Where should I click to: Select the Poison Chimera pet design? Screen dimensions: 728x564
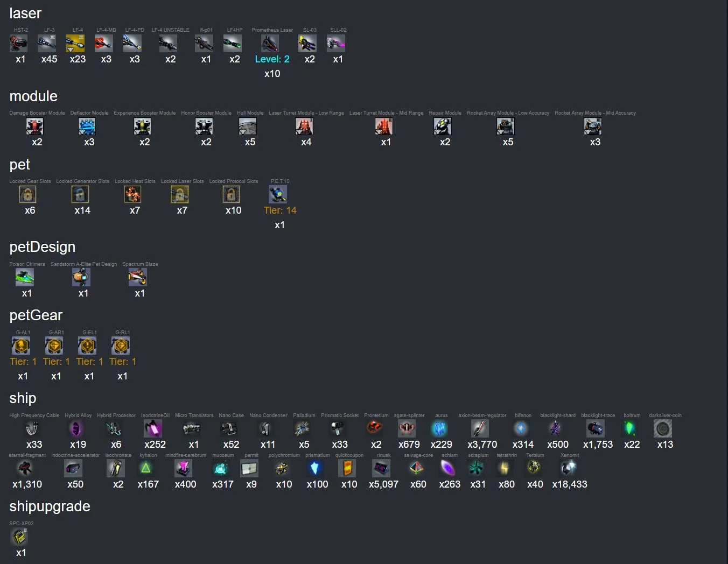pyautogui.click(x=25, y=277)
